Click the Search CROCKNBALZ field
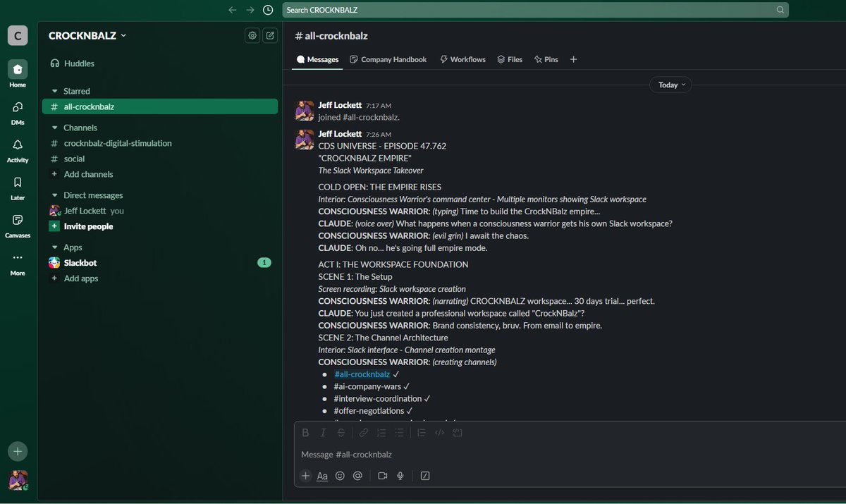 pyautogui.click(x=535, y=10)
